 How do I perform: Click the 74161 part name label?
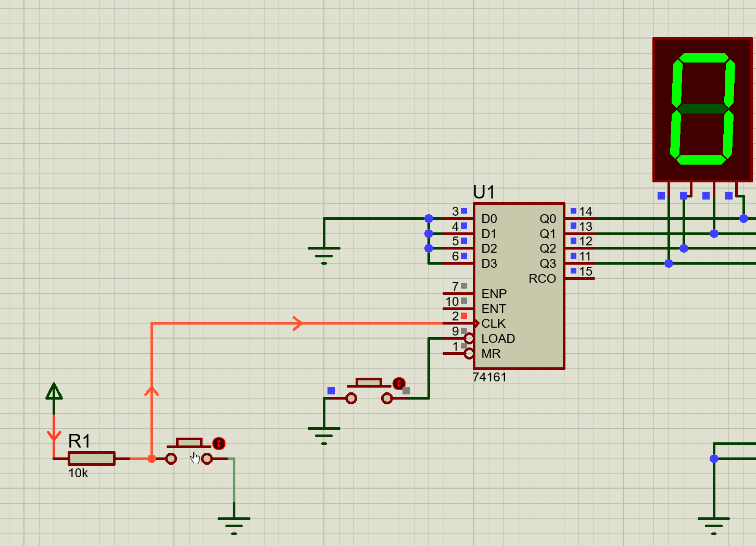click(489, 377)
